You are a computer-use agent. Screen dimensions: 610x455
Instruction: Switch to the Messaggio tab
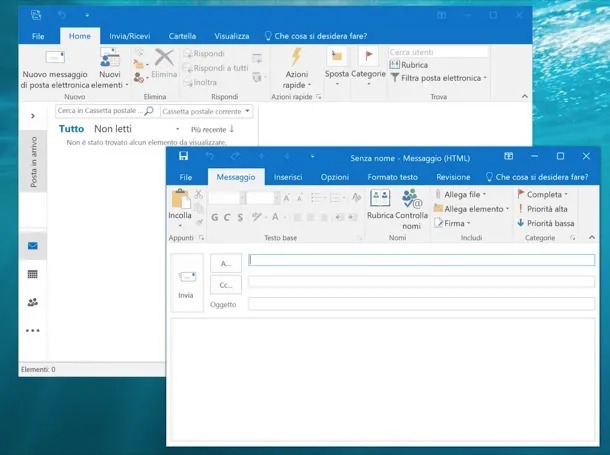236,177
